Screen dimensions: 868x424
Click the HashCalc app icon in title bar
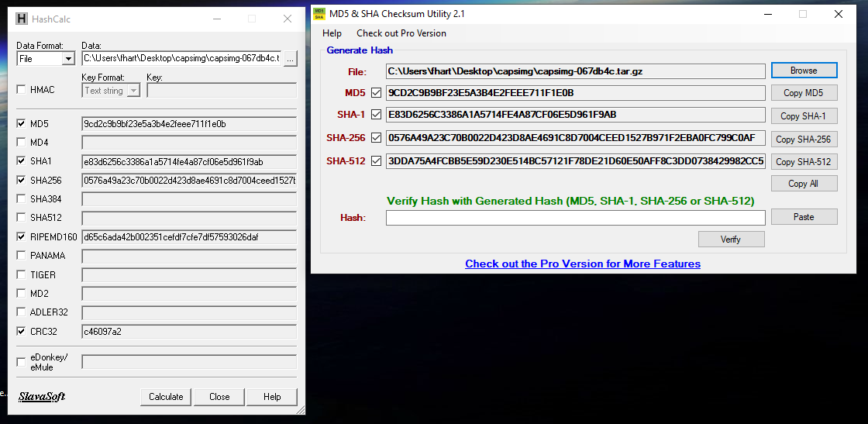coord(21,18)
